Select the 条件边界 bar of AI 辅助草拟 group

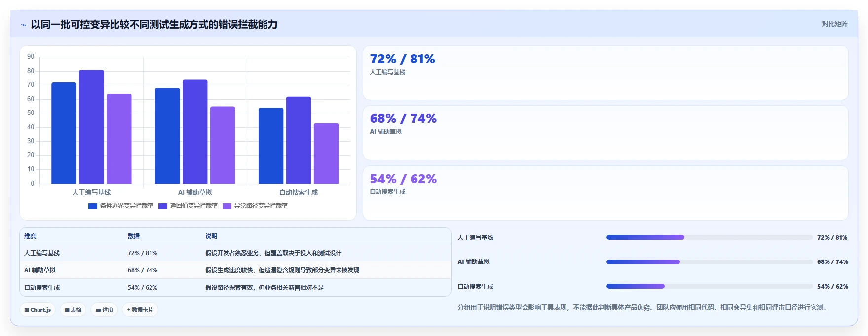pos(167,136)
